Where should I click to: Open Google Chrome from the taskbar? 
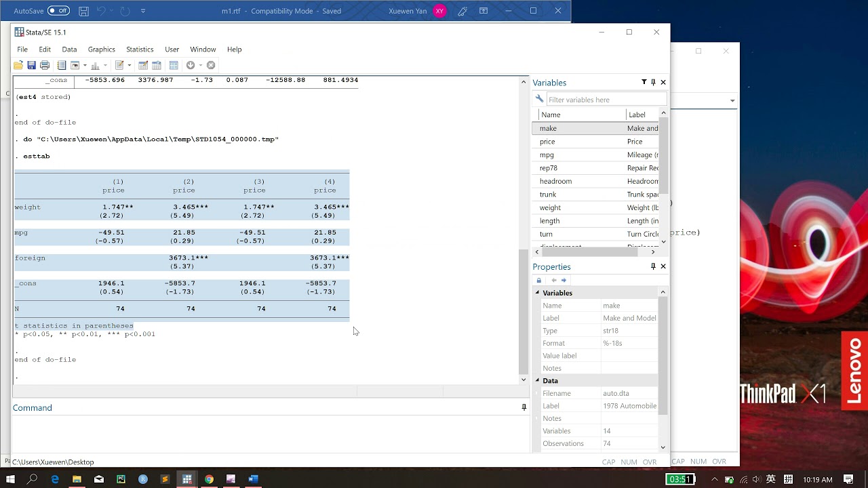pyautogui.click(x=209, y=479)
